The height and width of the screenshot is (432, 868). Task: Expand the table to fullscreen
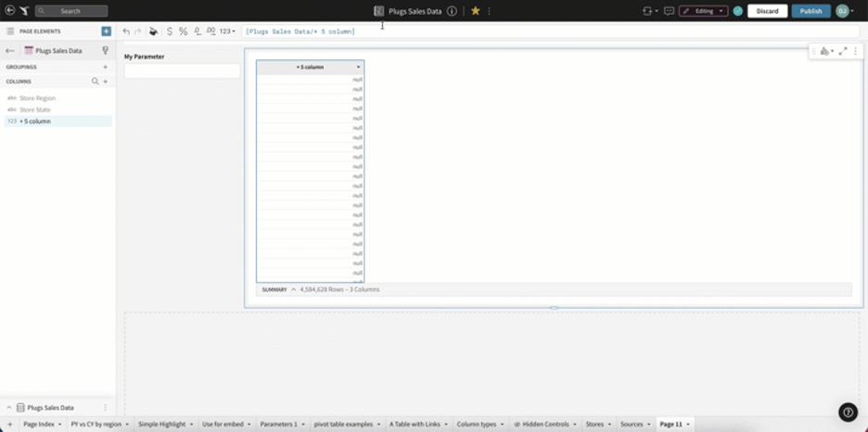[x=842, y=51]
